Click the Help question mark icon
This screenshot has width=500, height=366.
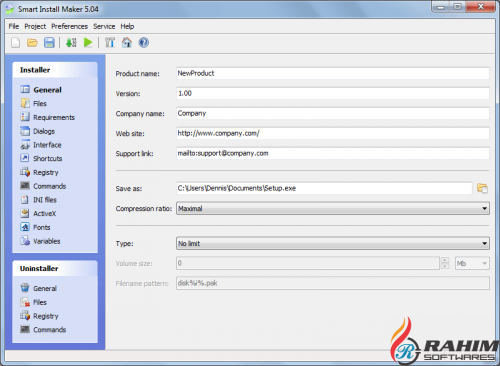144,43
